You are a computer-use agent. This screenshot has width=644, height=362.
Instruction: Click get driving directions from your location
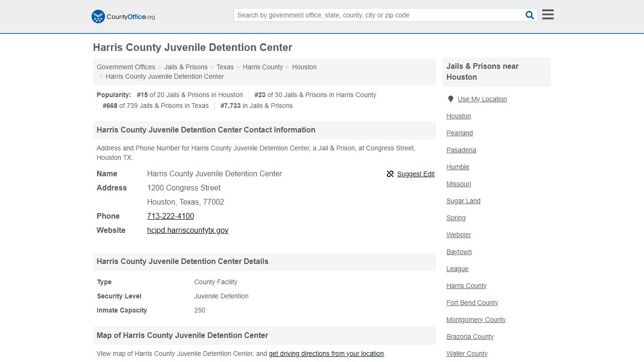click(x=326, y=354)
